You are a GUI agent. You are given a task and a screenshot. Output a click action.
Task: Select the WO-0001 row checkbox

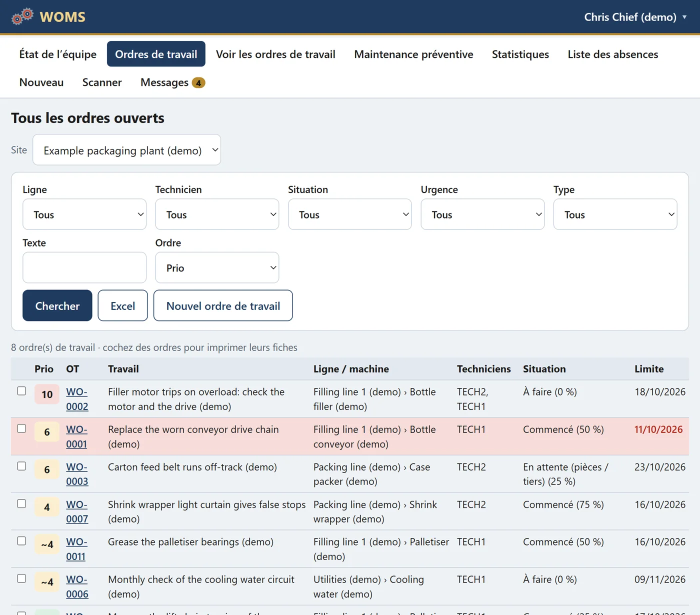(21, 428)
